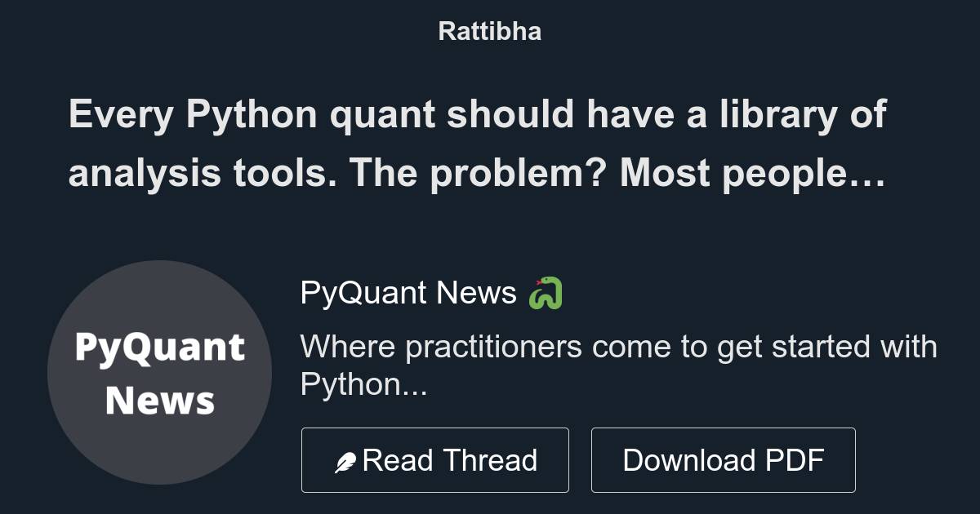Click the PyQuant label inside the avatar circle
980x514 pixels.
coord(160,348)
